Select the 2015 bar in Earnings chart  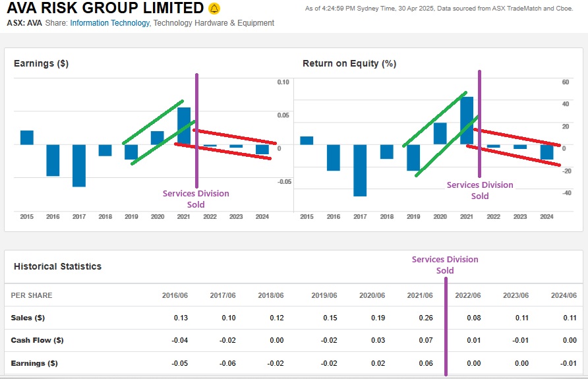[27, 137]
